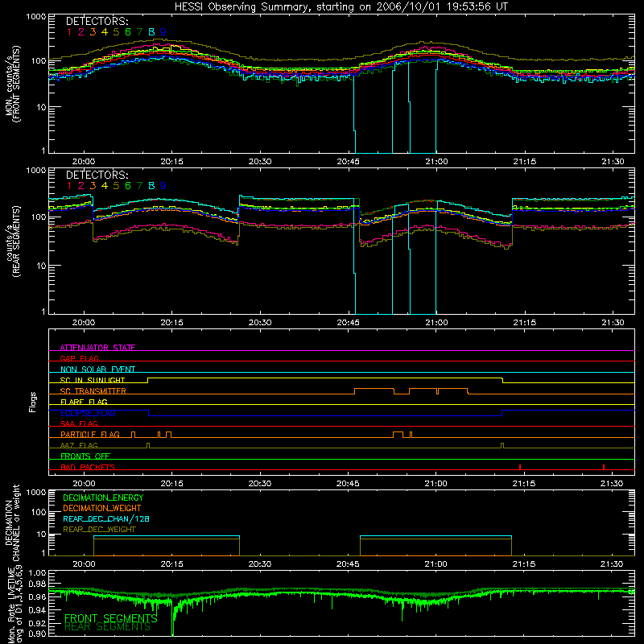Select the SC IN SUNLIGHT label
This screenshot has width=644, height=644.
click(93, 380)
